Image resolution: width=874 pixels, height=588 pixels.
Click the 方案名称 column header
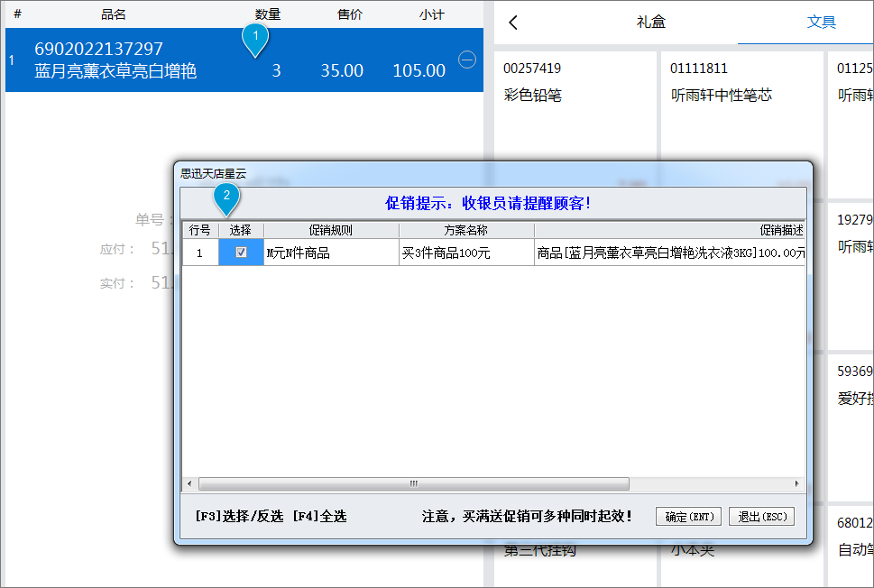pos(466,230)
